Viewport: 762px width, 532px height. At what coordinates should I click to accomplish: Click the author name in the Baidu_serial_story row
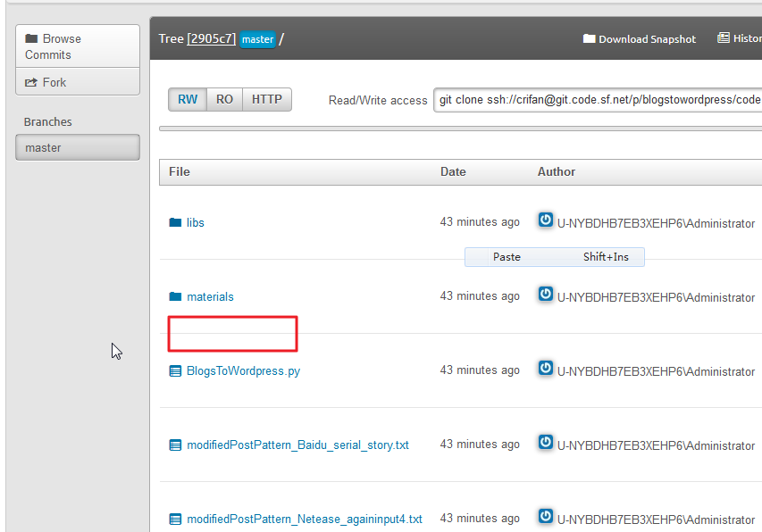point(656,445)
